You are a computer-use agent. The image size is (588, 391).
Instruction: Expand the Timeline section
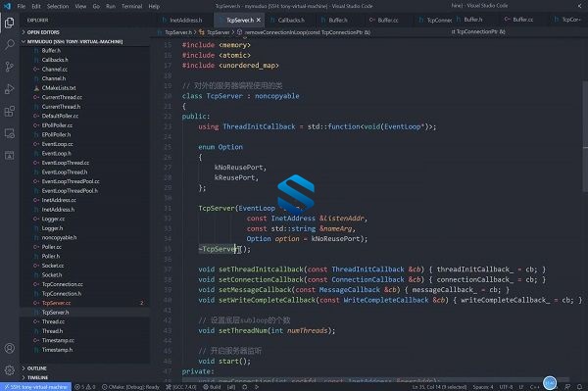[85, 377]
